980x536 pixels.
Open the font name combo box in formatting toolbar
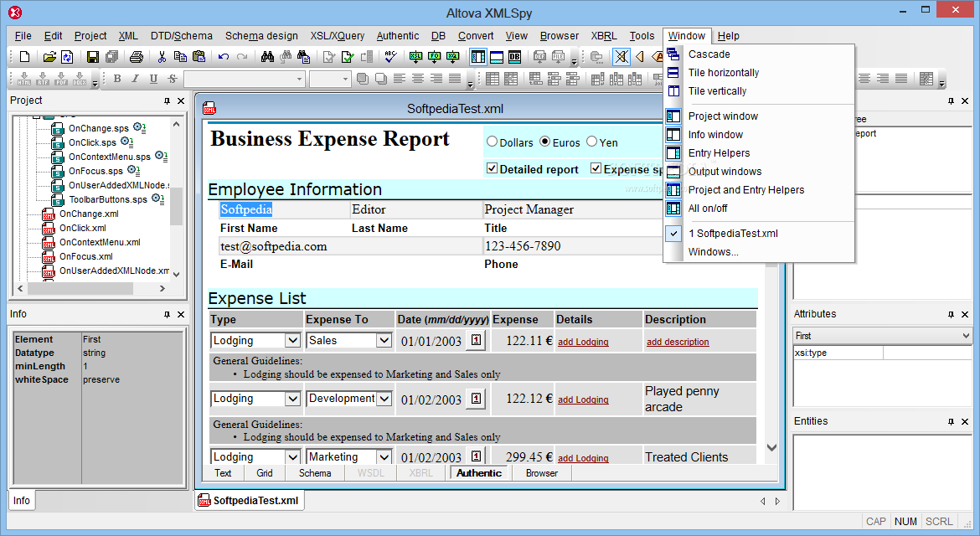pos(245,79)
